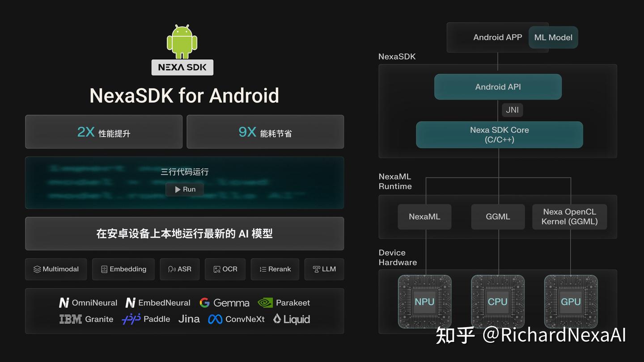The image size is (644, 362).
Task: Open the RichardNexaAI Zhihu profile link
Action: [554, 334]
